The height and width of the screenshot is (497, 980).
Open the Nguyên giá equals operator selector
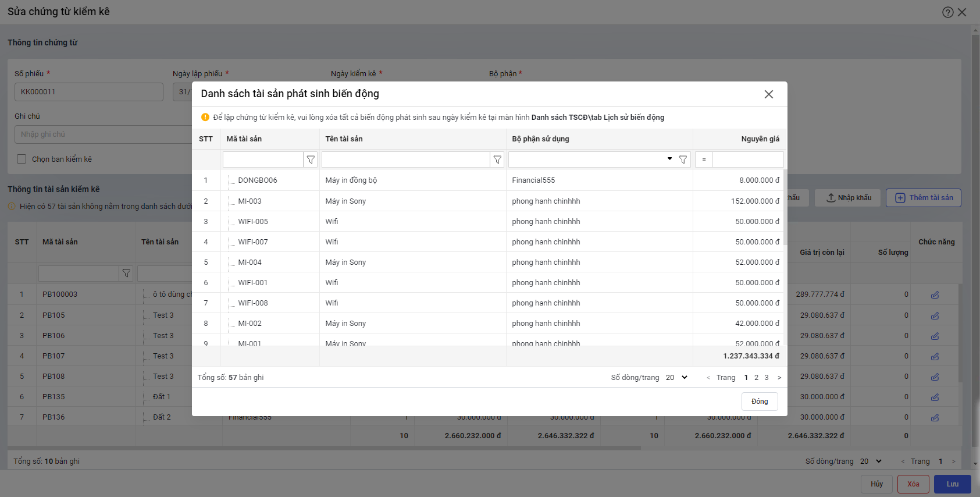704,159
